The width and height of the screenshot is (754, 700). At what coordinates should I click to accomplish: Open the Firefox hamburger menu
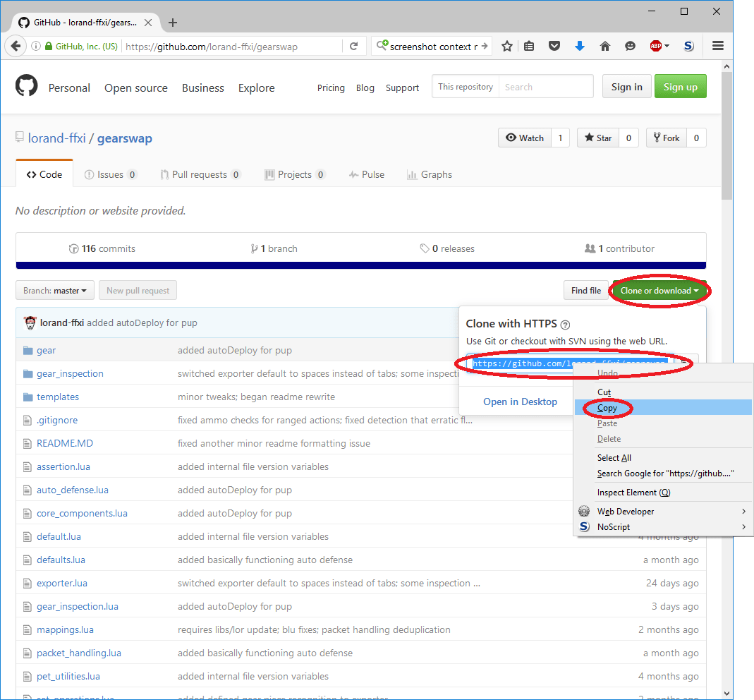pos(718,46)
